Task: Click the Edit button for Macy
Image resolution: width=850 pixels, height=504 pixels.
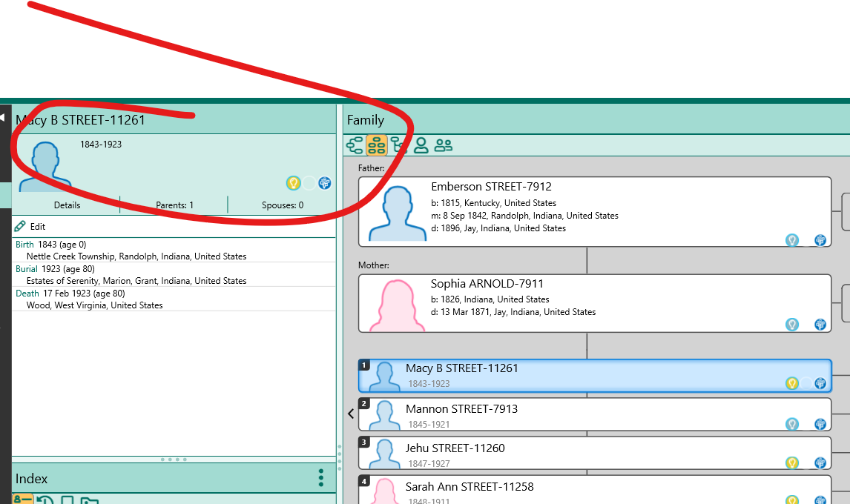Action: (x=30, y=226)
